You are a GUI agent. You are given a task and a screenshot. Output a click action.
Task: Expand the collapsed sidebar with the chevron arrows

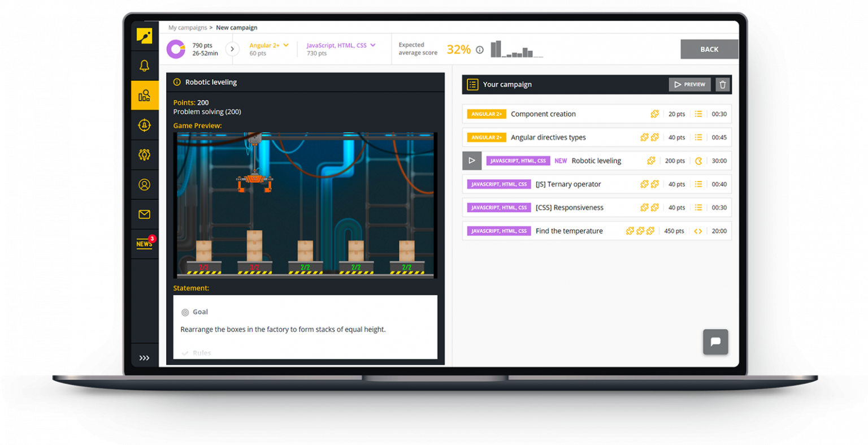144,356
